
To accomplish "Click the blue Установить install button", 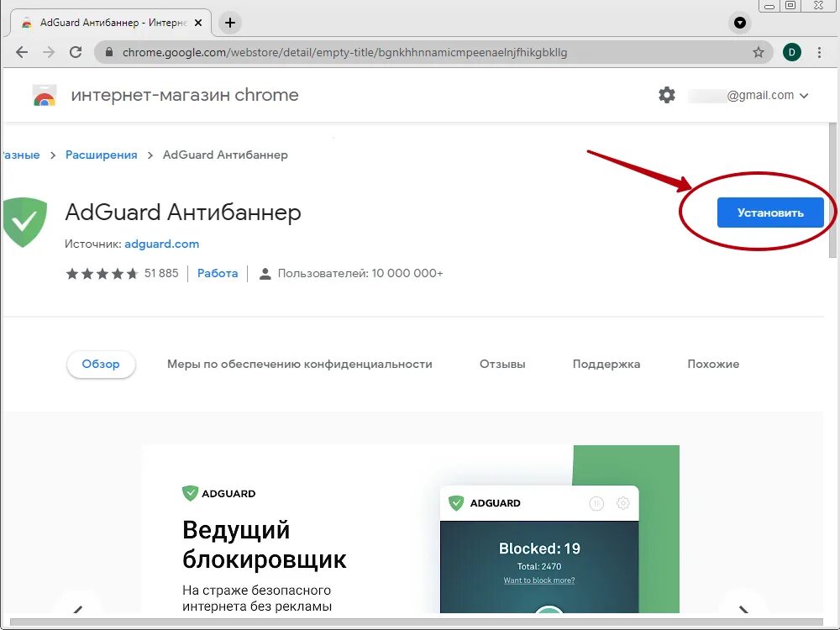I will pos(769,213).
